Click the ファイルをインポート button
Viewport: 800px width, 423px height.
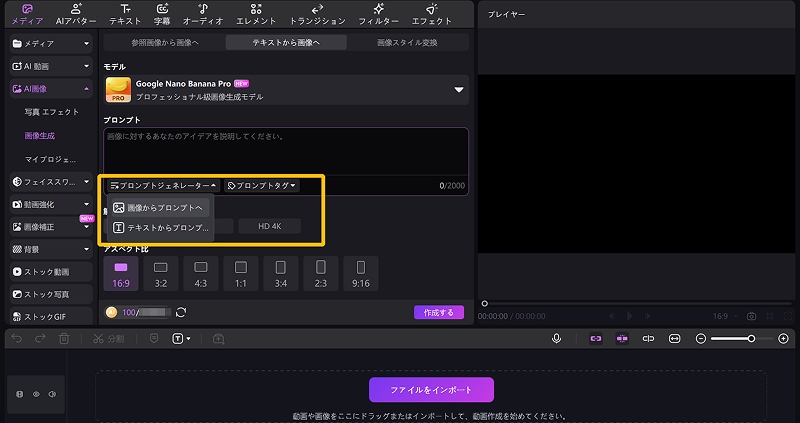point(431,390)
